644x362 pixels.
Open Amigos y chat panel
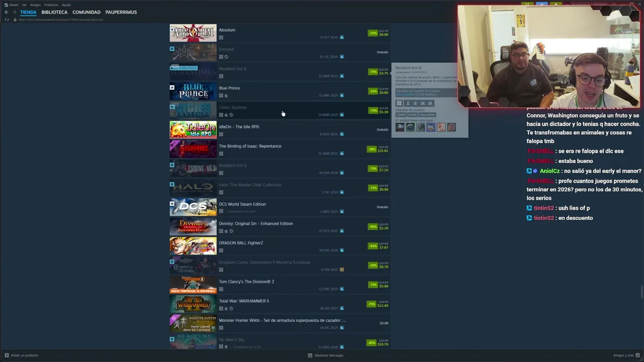click(x=626, y=355)
